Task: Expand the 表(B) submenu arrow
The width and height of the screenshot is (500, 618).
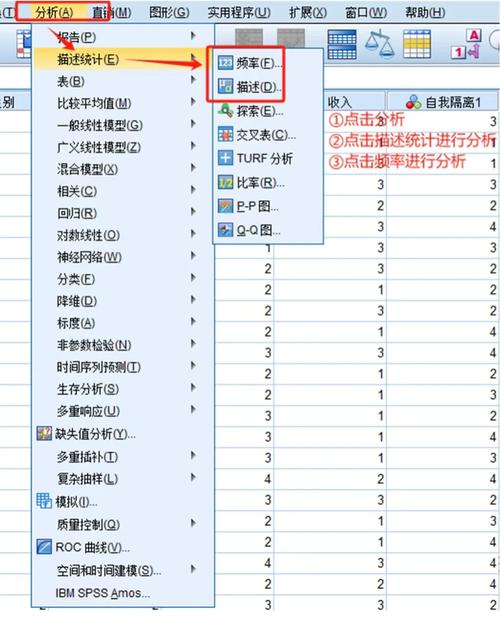Action: (193, 80)
